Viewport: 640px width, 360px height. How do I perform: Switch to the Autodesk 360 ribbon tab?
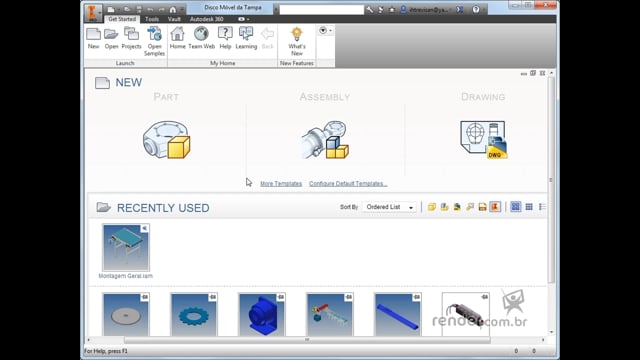coord(207,19)
